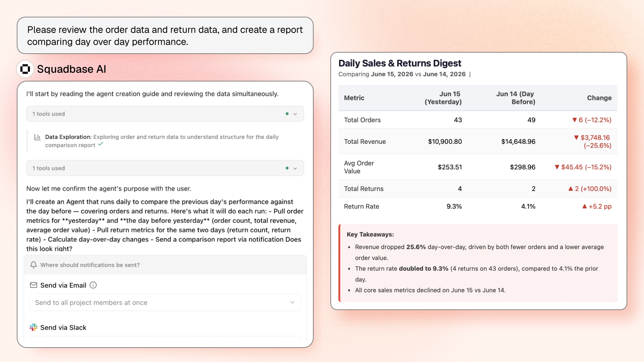Expand the first '1 tools used' row
Screen dimensions: 644x362
pos(165,114)
